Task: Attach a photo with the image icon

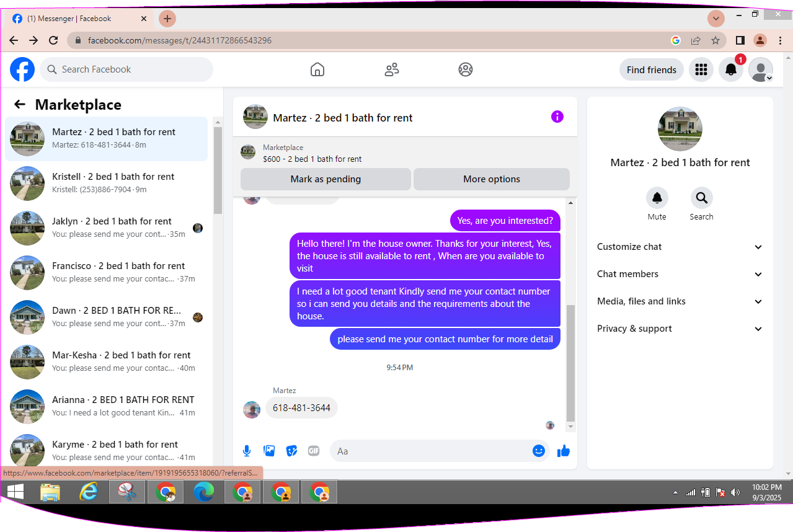Action: 269,451
